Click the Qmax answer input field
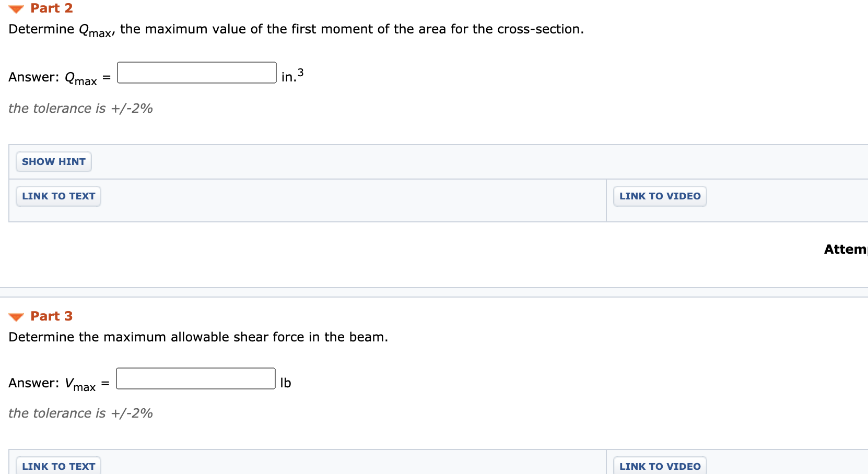868x474 pixels. [197, 73]
